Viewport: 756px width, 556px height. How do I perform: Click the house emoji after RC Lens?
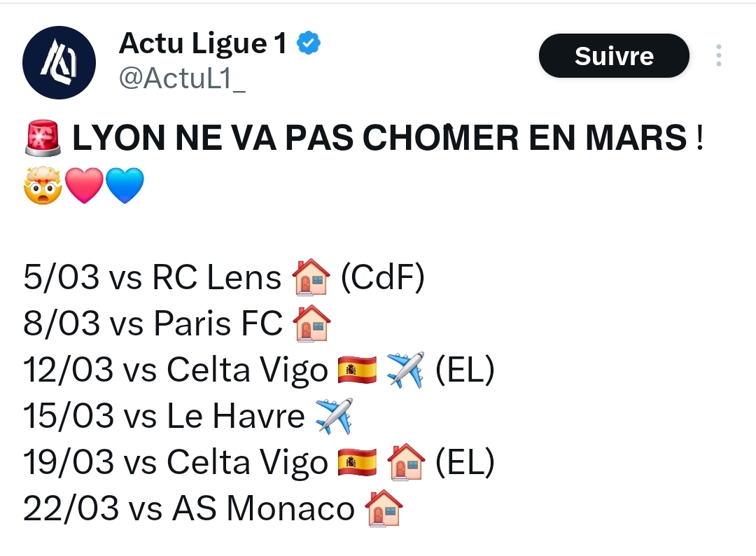(x=310, y=277)
